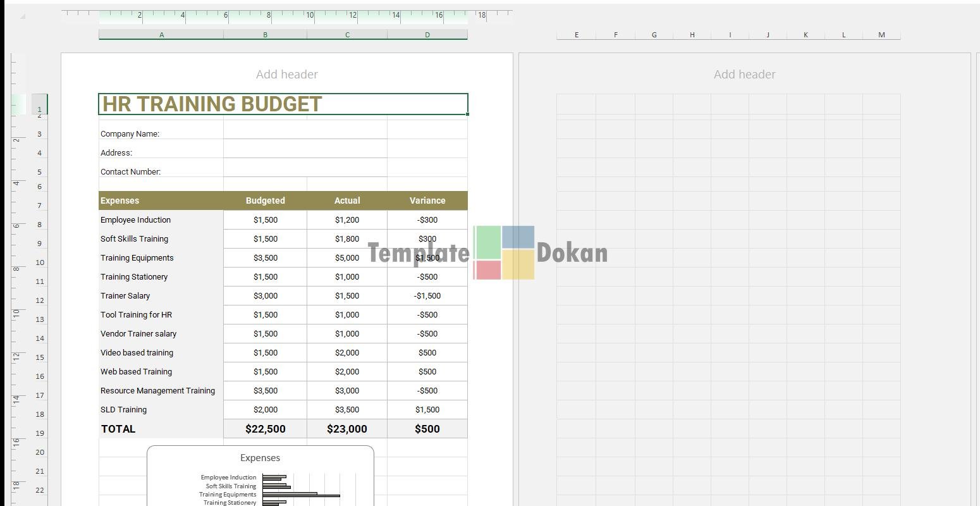Select column D header
Screen dimensions: 980x506
[427, 35]
